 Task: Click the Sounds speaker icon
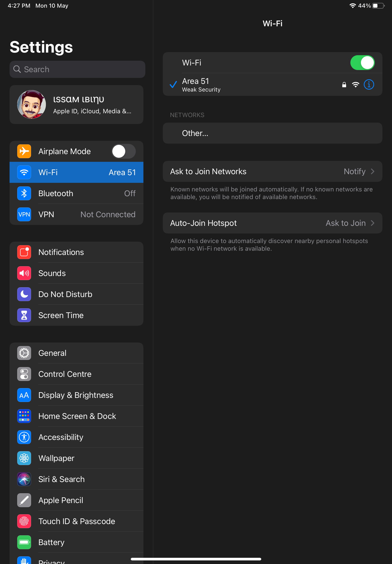pyautogui.click(x=24, y=273)
